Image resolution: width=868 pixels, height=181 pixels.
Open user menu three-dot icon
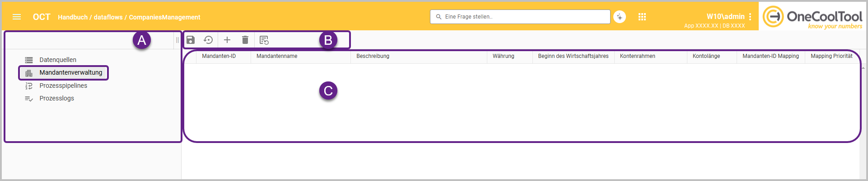tap(750, 17)
